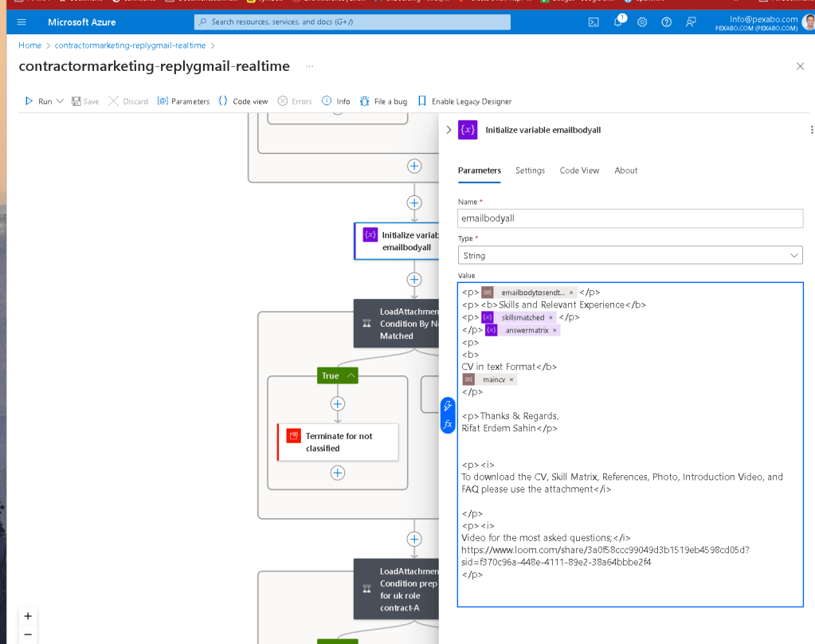Add step above Initialize variable node
This screenshot has height=644, width=815.
pos(414,203)
